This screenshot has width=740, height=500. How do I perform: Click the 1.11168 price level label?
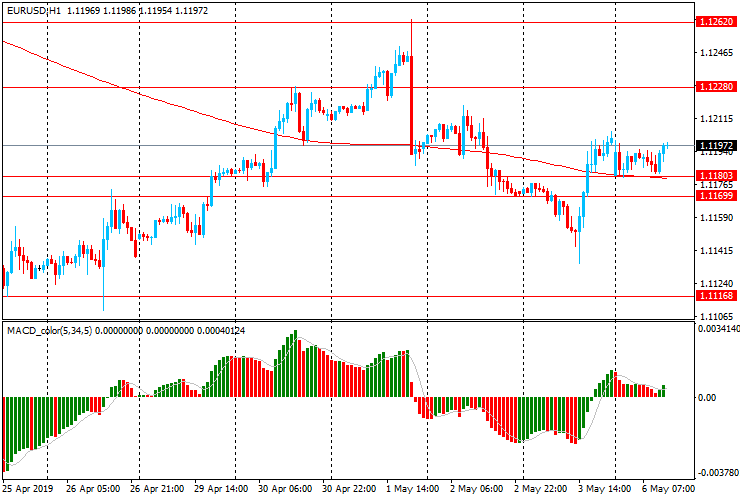[716, 296]
